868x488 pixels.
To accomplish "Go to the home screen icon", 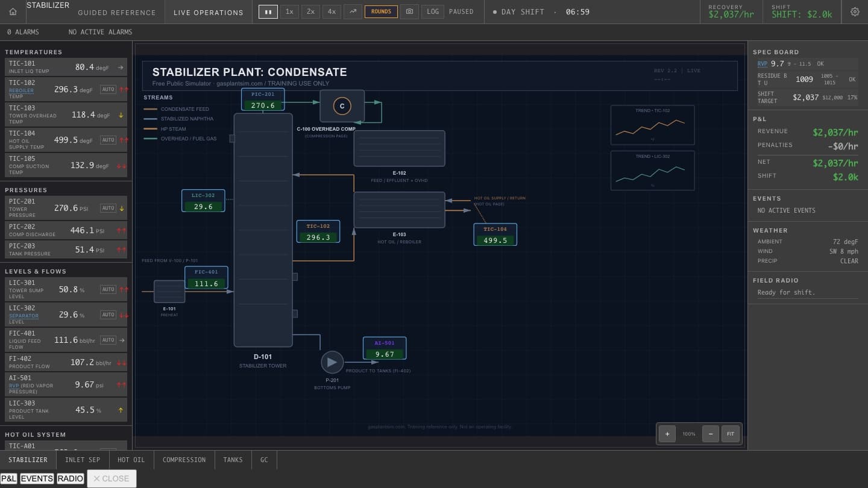I will (x=13, y=11).
